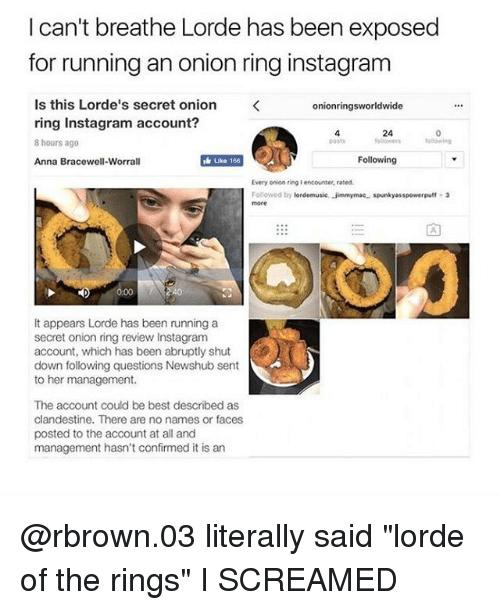Open the first onion ring post thumbnail
This screenshot has height=610, width=500.
pyautogui.click(x=284, y=280)
